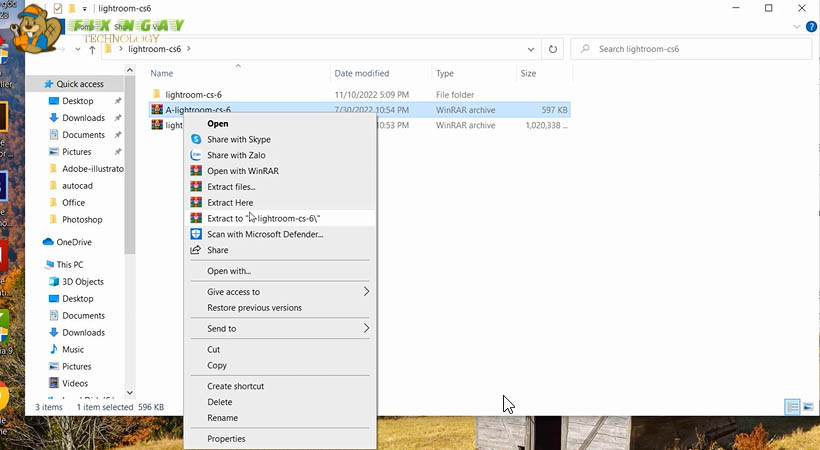Sort by Date modified column
This screenshot has width=820, height=450.
point(361,73)
